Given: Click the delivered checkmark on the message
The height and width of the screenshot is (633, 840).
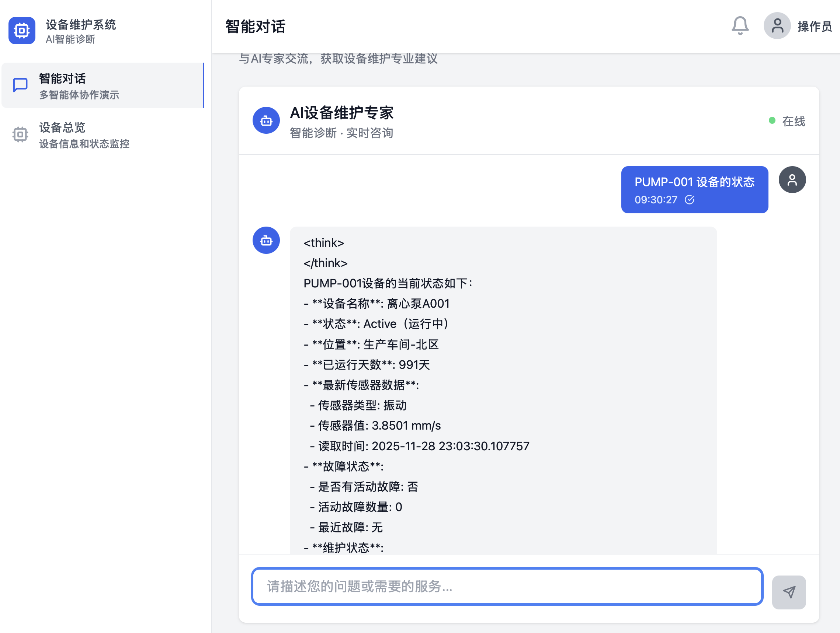Looking at the screenshot, I should (x=690, y=200).
